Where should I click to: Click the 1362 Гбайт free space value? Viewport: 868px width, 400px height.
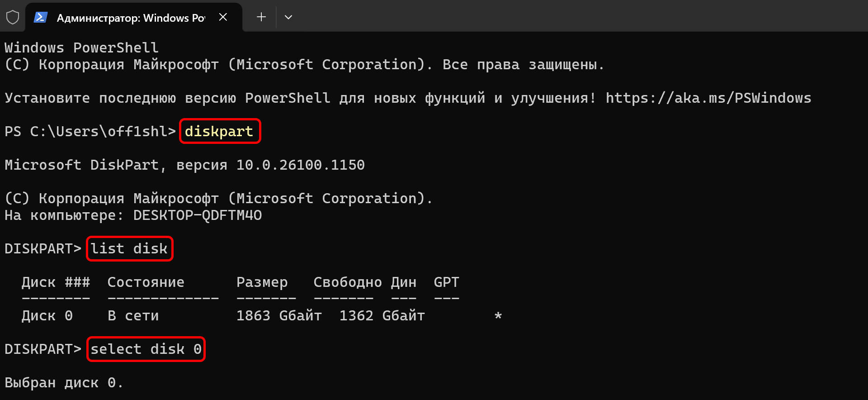[382, 315]
